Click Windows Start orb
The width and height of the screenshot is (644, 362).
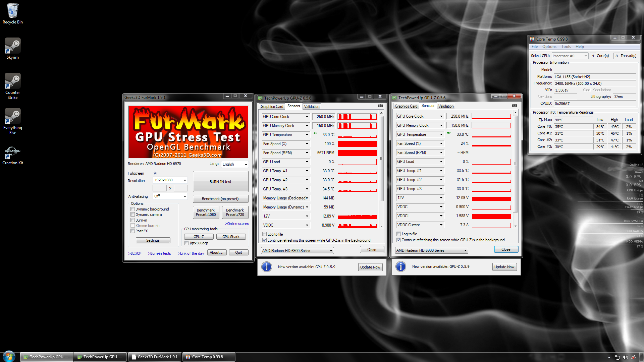point(9,357)
